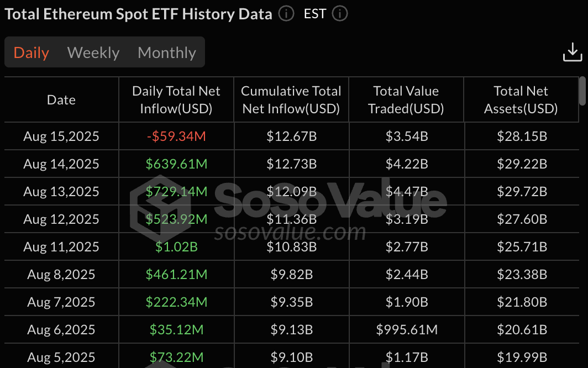
Task: Click the Total Net Assets header
Action: (520, 99)
